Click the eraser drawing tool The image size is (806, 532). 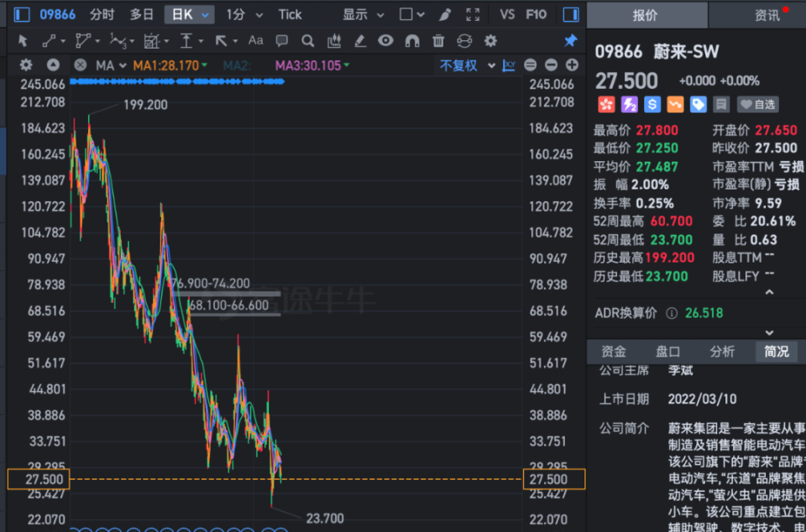click(360, 40)
